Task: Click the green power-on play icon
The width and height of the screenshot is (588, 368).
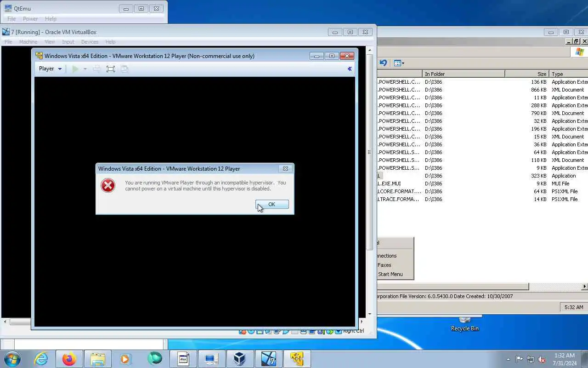Action: pos(75,69)
